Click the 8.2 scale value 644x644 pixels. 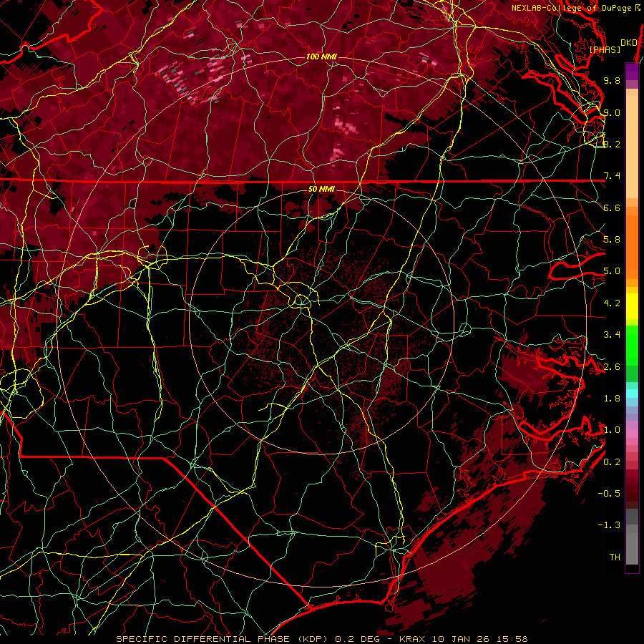click(x=612, y=144)
